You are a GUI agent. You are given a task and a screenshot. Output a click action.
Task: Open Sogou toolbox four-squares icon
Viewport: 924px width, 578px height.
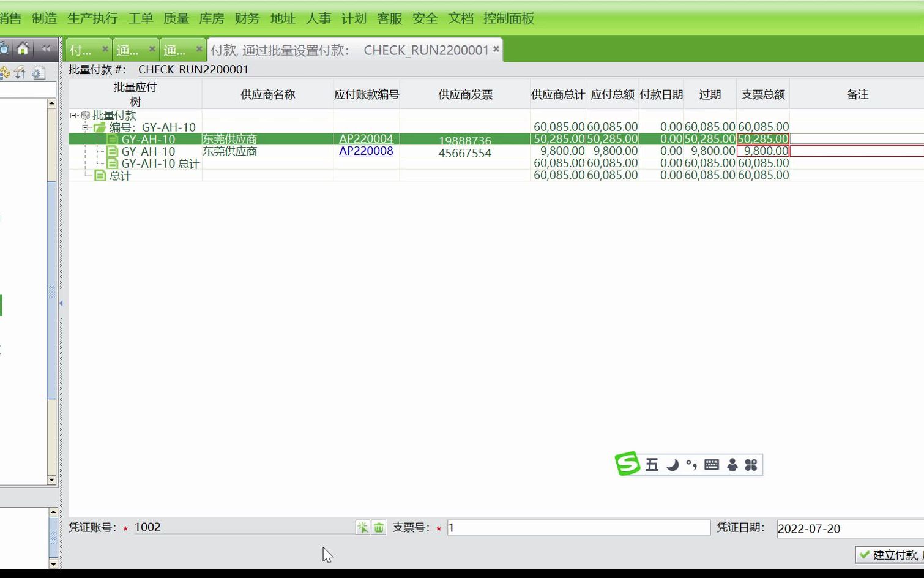751,465
